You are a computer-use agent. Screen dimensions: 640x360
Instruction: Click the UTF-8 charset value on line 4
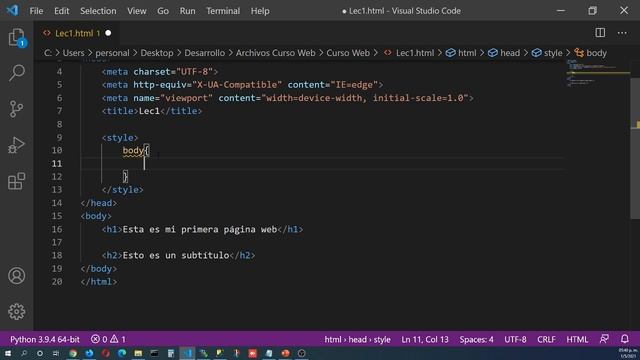(x=194, y=72)
